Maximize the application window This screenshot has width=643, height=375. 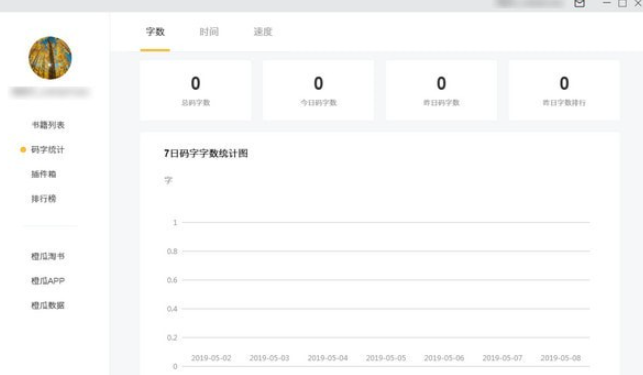(622, 3)
